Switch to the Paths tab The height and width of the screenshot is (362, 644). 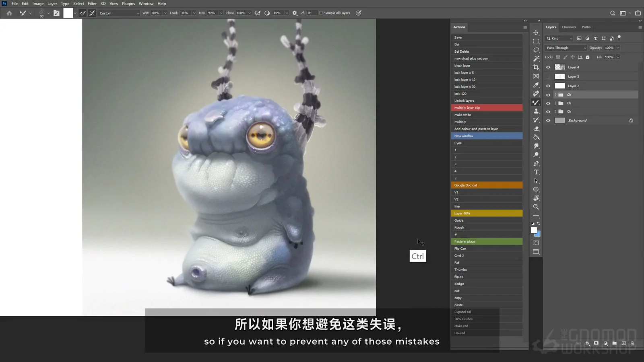(586, 27)
